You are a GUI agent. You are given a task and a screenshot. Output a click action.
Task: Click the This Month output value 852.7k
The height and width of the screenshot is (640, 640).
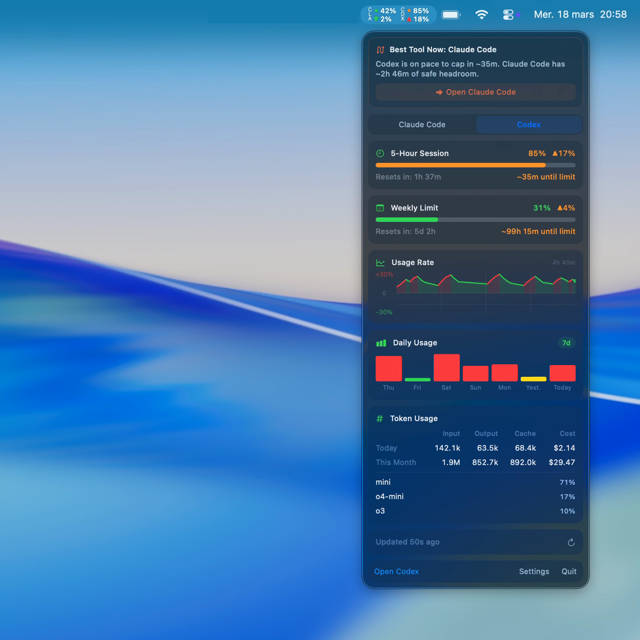pyautogui.click(x=485, y=462)
